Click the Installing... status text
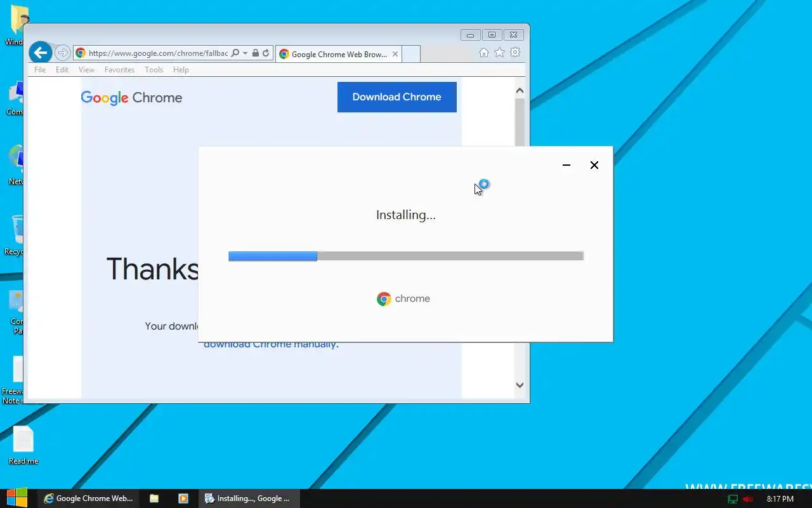The width and height of the screenshot is (812, 508). (406, 215)
